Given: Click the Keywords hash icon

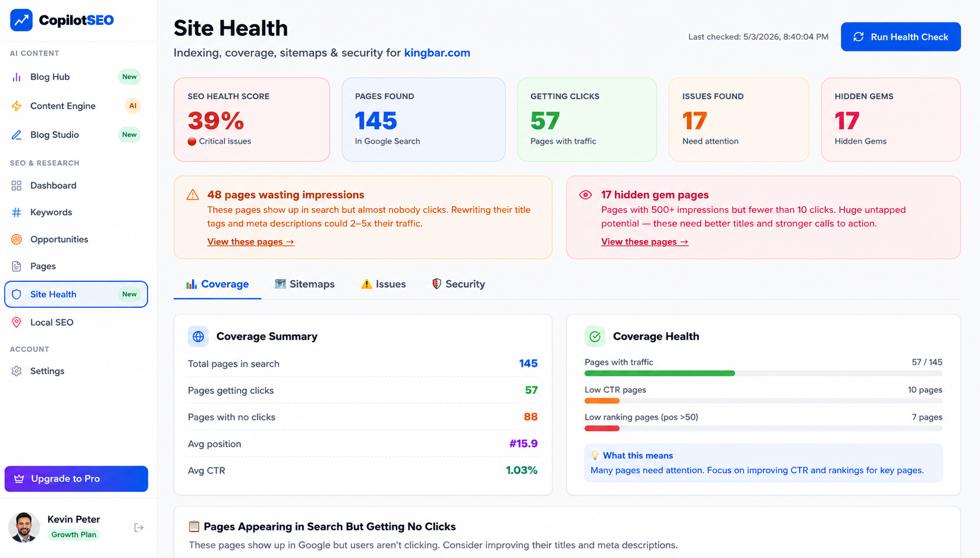Looking at the screenshot, I should pyautogui.click(x=17, y=212).
